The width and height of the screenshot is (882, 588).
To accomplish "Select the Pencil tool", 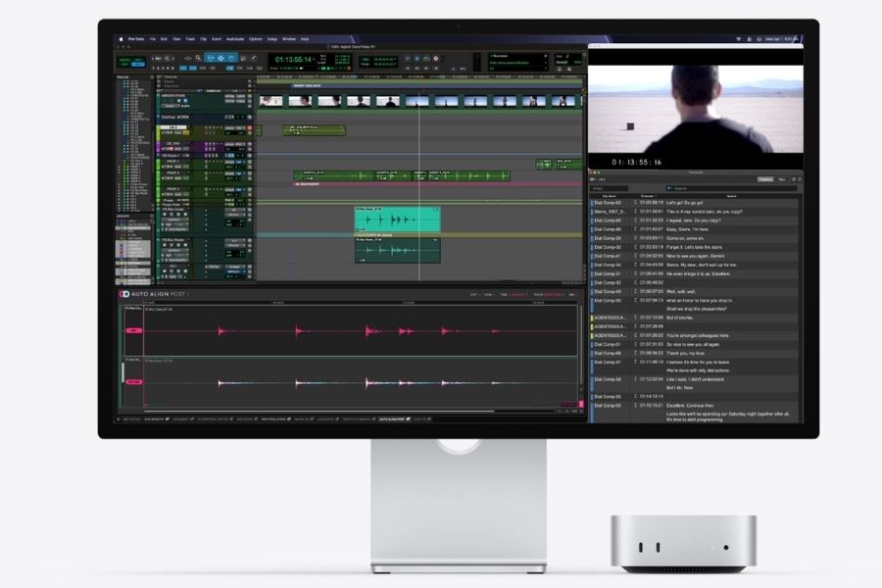I will [x=254, y=58].
